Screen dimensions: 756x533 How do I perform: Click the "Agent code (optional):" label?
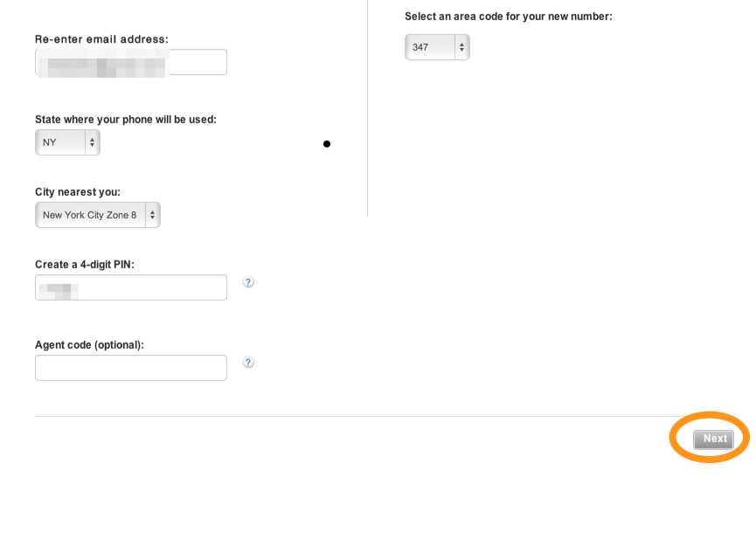(x=90, y=345)
